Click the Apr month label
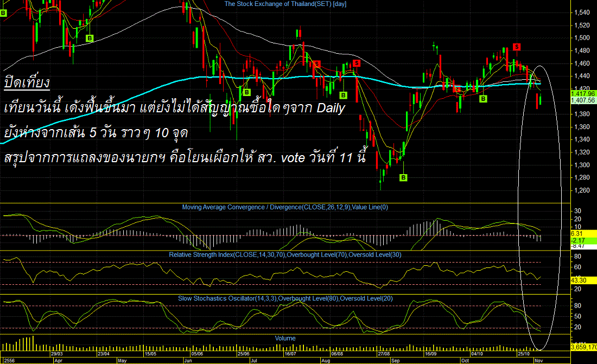Screen dimensions: 597x364 pyautogui.click(x=58, y=361)
